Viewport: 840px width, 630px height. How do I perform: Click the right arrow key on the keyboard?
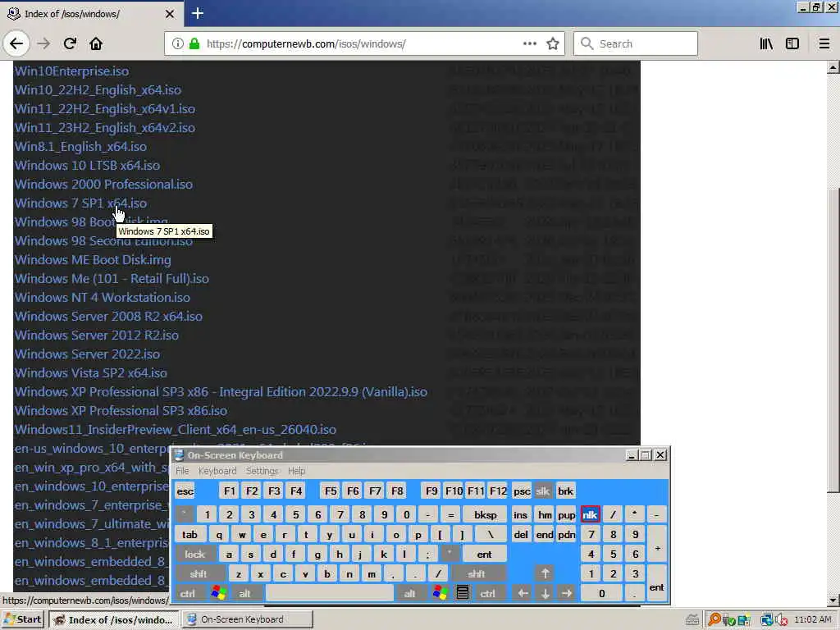coord(567,593)
